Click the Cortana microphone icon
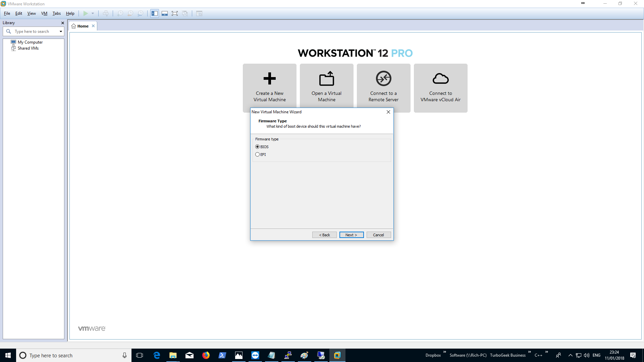Image resolution: width=644 pixels, height=362 pixels. coord(124,355)
